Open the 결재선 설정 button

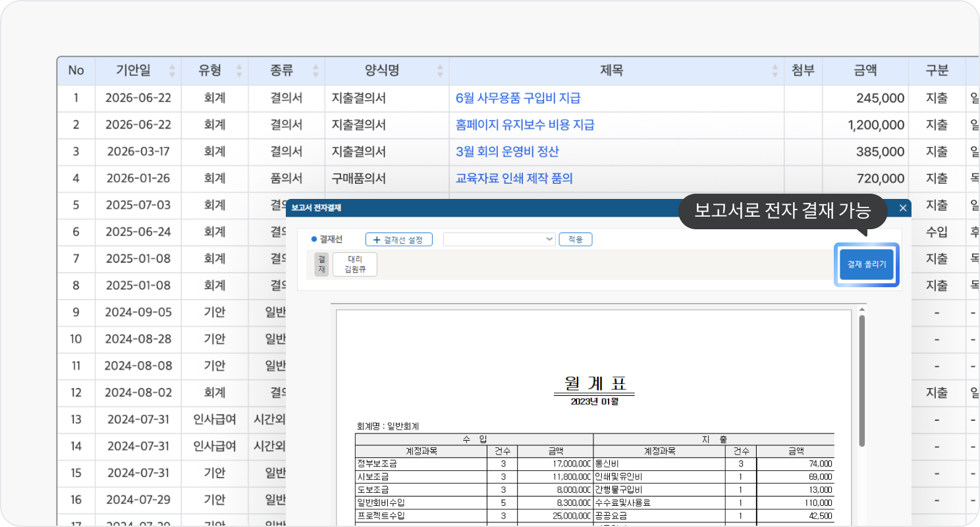click(x=398, y=239)
